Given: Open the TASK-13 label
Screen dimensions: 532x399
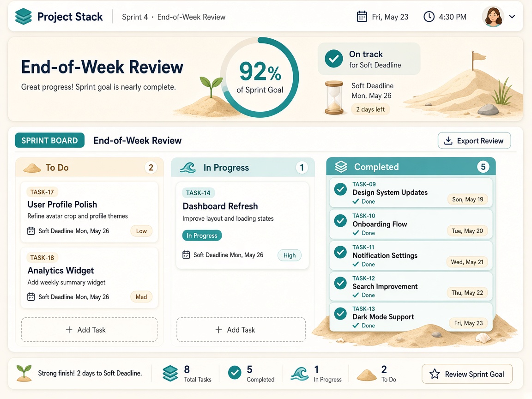Looking at the screenshot, I should click(x=364, y=309).
